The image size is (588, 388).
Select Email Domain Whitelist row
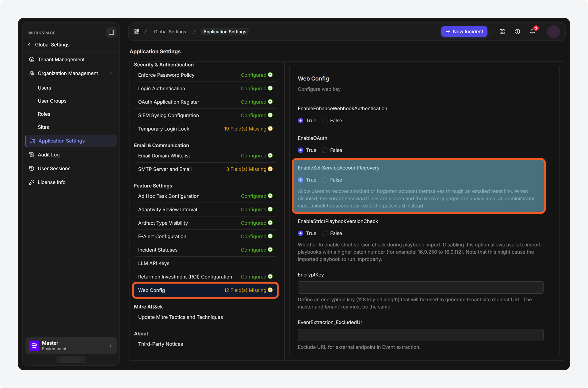pyautogui.click(x=205, y=156)
